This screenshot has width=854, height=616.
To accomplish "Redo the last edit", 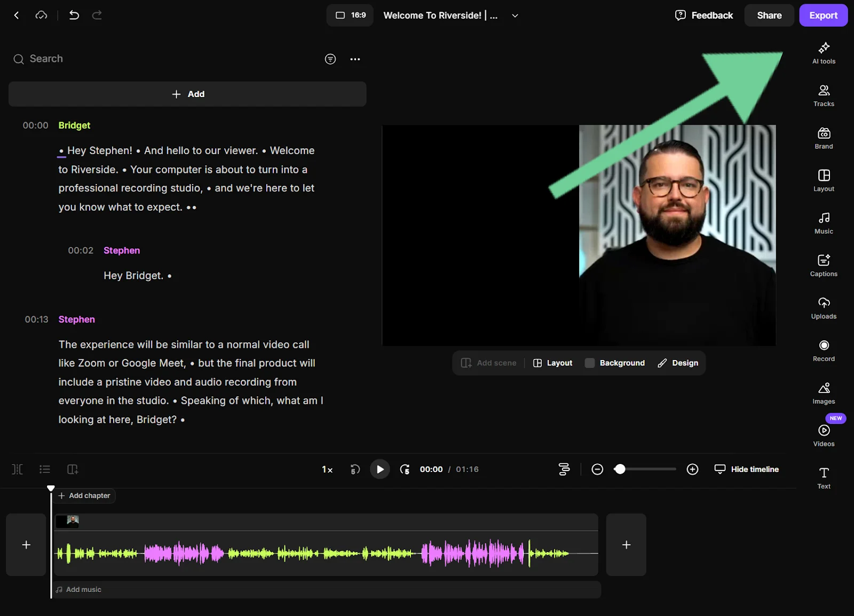I will pyautogui.click(x=97, y=15).
